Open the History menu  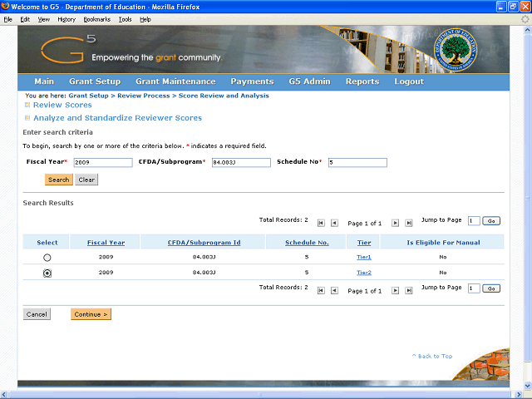pyautogui.click(x=66, y=19)
